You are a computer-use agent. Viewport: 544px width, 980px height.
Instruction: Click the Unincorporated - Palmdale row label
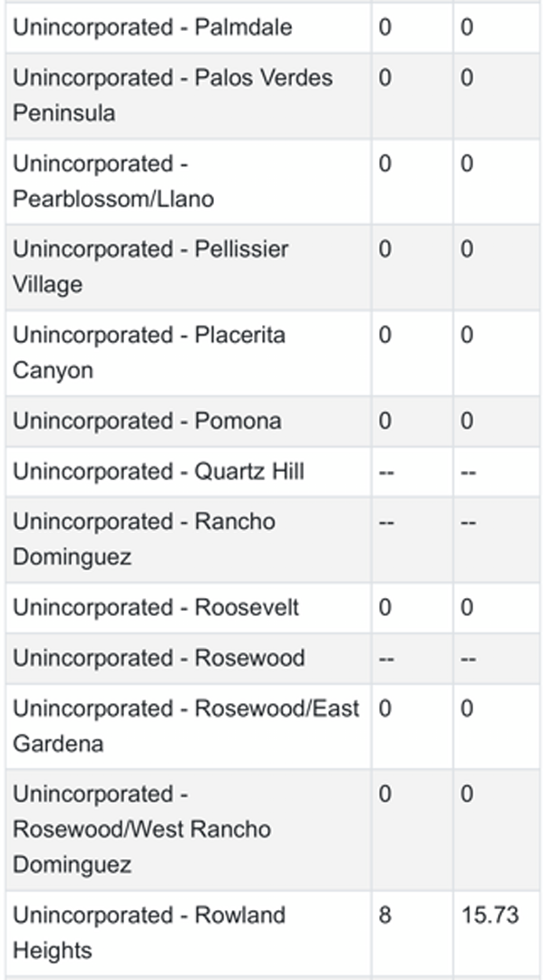[152, 27]
